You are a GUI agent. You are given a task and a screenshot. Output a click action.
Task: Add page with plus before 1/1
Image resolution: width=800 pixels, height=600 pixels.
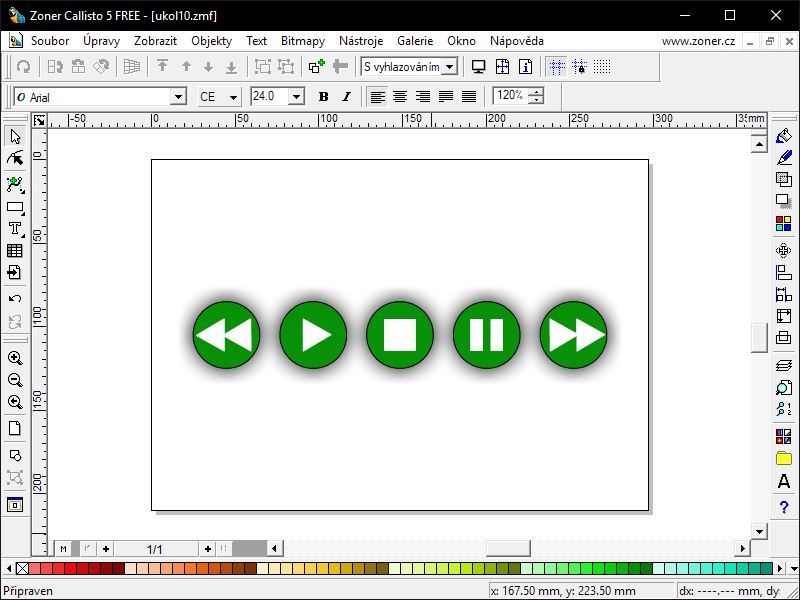[106, 549]
